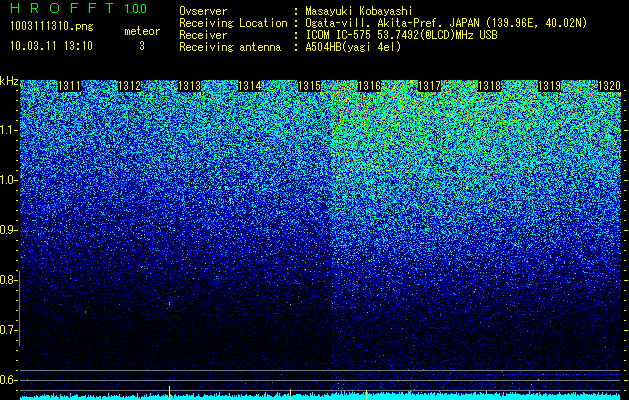Click the HROFFT 1.0.0 title text
Image resolution: width=629 pixels, height=400 pixels.
(78, 8)
